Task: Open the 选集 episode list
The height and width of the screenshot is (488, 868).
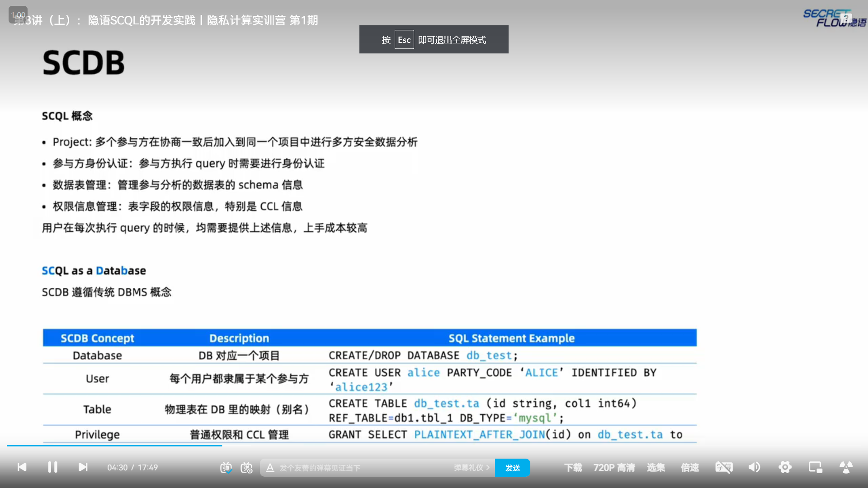Action: (x=656, y=468)
